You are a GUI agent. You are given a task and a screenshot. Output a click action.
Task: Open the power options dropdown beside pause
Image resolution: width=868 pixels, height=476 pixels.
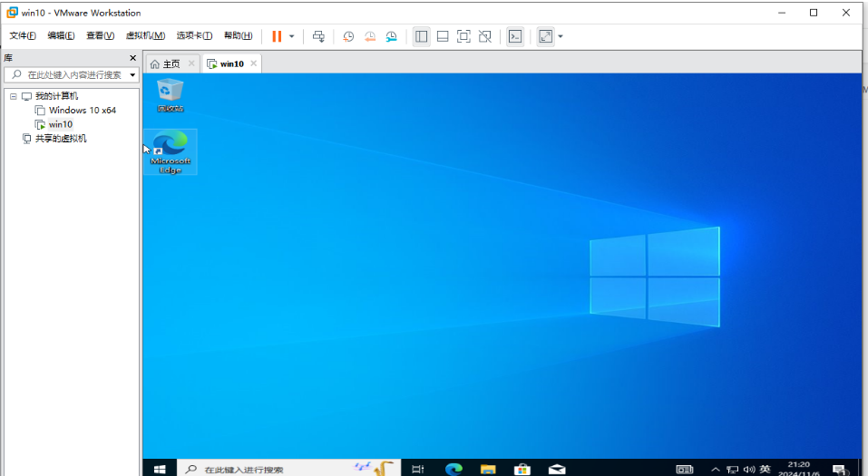point(292,36)
